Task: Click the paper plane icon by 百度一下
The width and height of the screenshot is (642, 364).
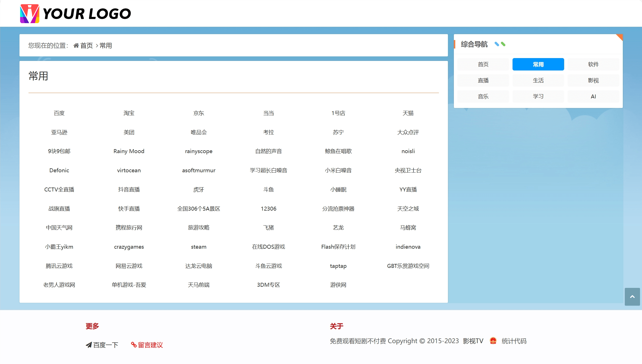Action: [89, 345]
